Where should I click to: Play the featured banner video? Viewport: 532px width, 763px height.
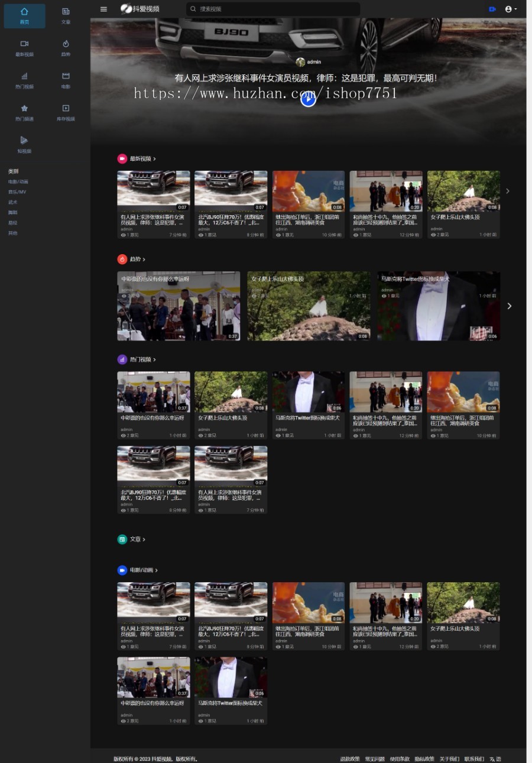coord(308,99)
